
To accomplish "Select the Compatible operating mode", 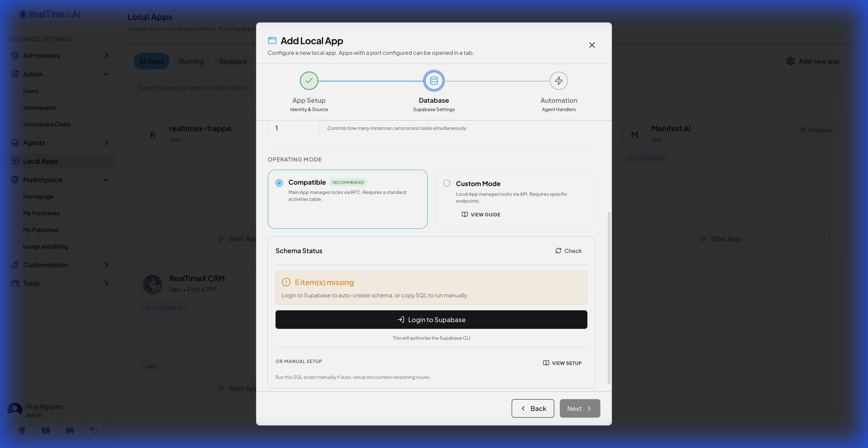I will pos(279,183).
